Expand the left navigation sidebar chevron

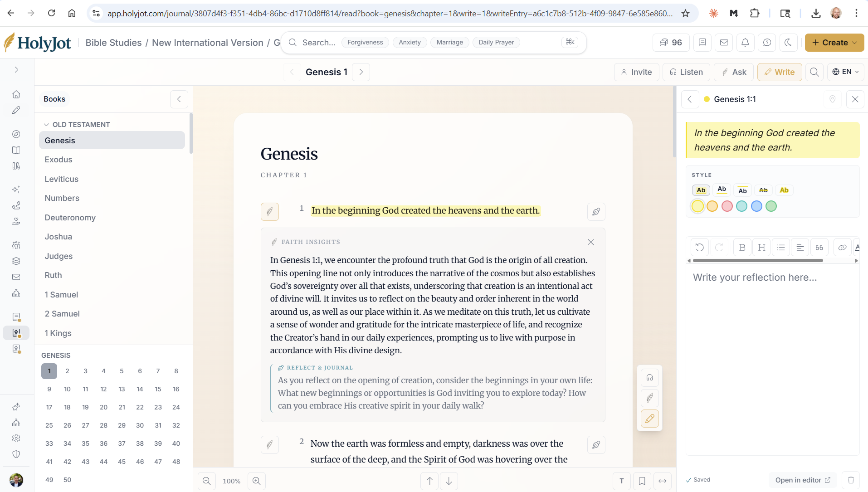(x=16, y=70)
